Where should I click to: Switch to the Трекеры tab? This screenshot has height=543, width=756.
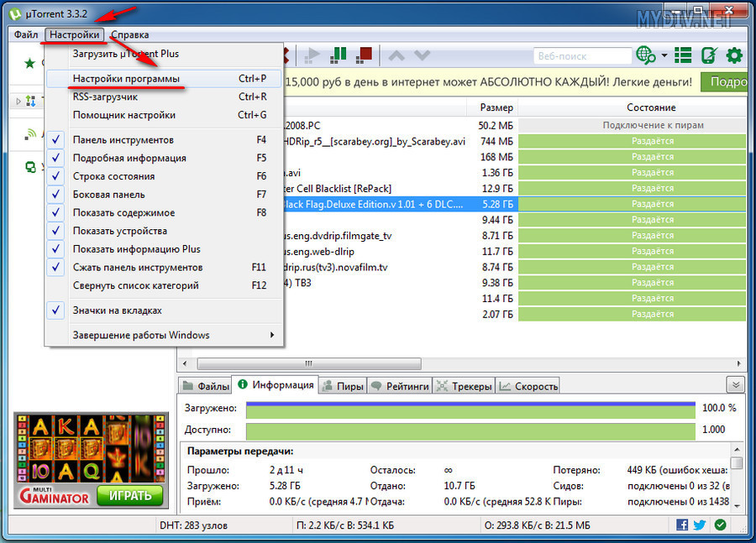tap(464, 386)
